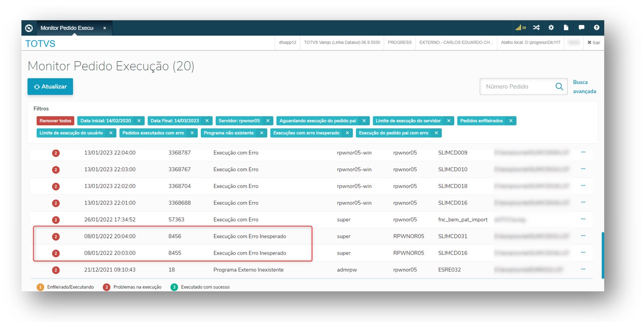This screenshot has width=644, height=322.
Task: Remove Programa não existente filter tag
Action: pos(262,133)
